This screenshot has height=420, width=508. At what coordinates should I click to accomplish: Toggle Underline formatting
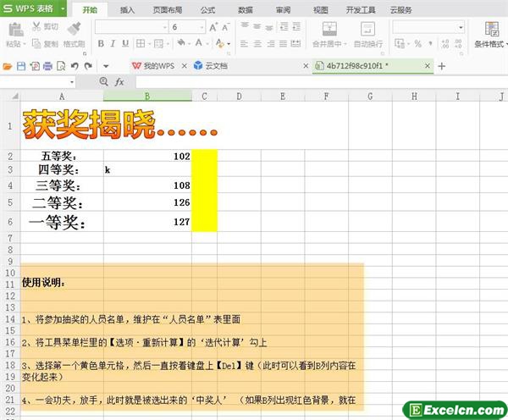(x=127, y=43)
